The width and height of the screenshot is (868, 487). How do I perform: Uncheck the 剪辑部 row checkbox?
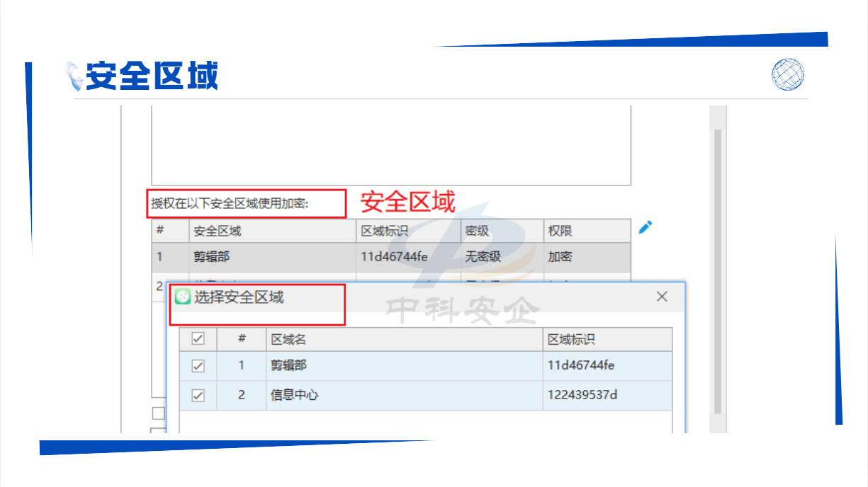(x=198, y=366)
